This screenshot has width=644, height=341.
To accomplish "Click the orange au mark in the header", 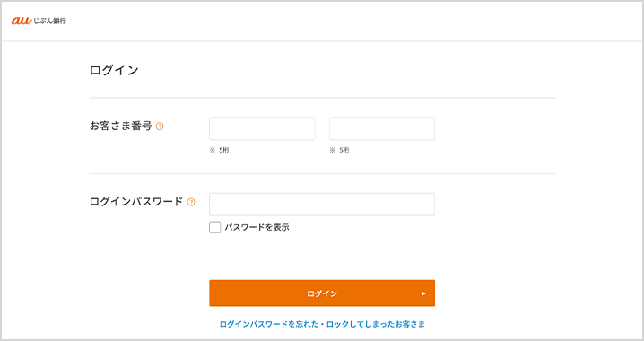I will (22, 21).
